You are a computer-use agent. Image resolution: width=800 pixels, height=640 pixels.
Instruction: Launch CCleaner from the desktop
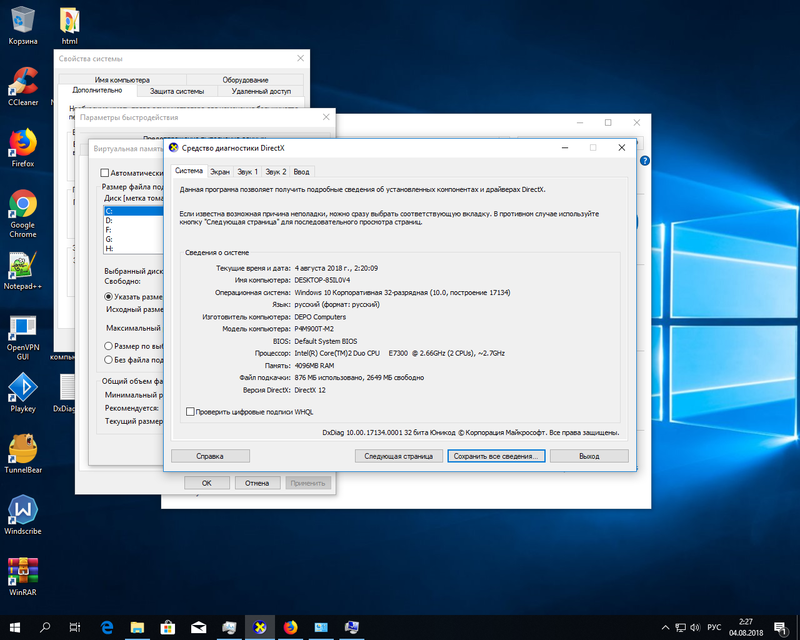(22, 87)
